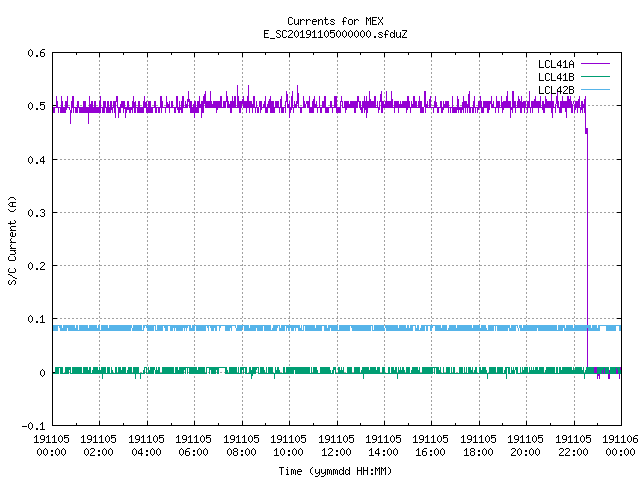This screenshot has height=480, width=640.
Task: Click the 191105 16:00 x-axis tick label
Action: click(x=431, y=446)
